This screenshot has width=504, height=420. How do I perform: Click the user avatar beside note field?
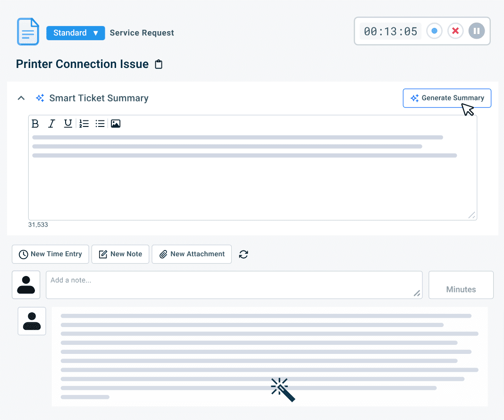[26, 285]
